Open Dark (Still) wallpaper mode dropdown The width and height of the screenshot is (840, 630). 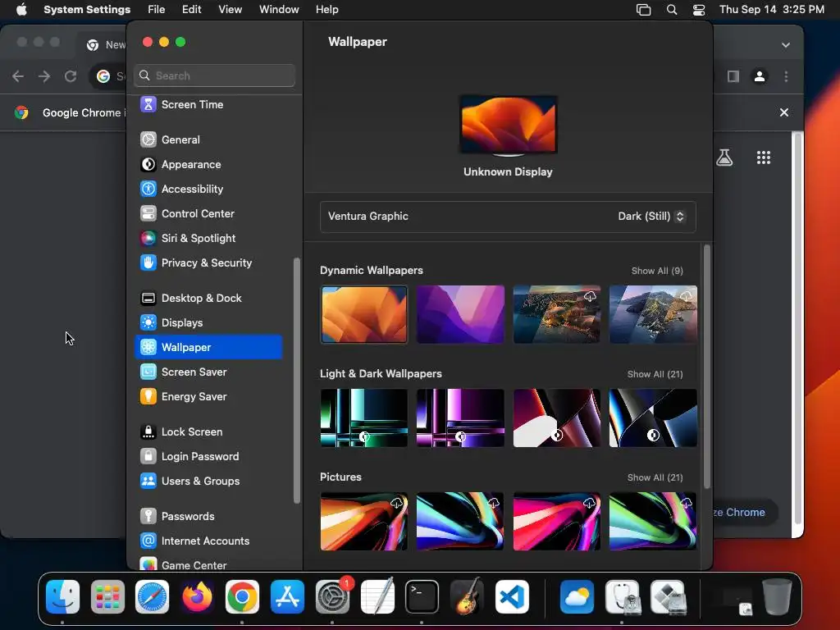651,217
